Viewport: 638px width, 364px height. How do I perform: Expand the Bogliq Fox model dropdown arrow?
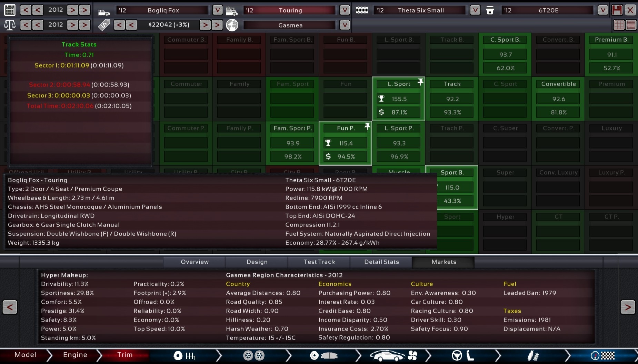pyautogui.click(x=217, y=10)
